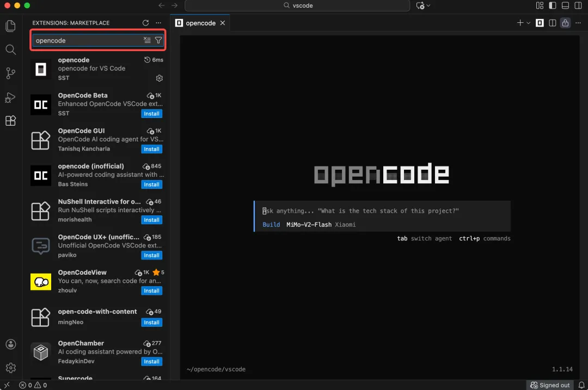Close the opencode tab
The image size is (588, 390).
222,23
